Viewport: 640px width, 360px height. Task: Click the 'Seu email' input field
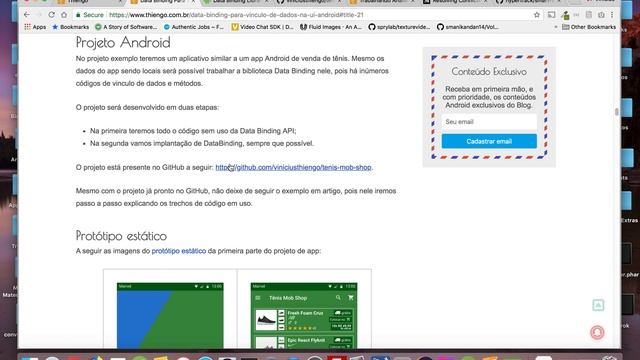coord(489,122)
